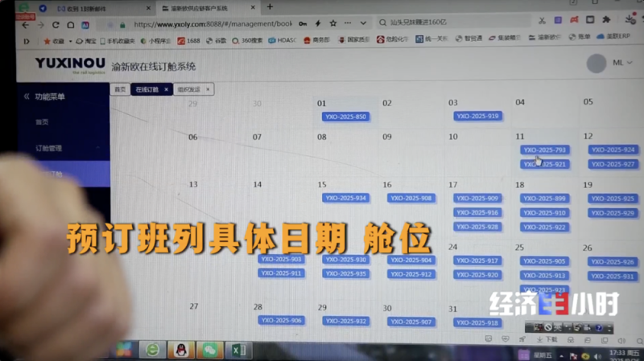Reload the page with the refresh icon
The image size is (644, 361).
[x=56, y=25]
